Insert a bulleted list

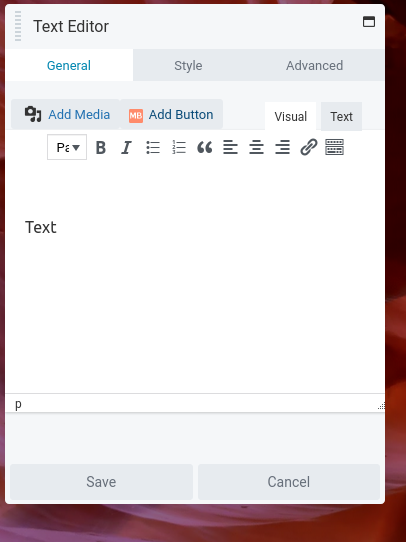coord(153,148)
